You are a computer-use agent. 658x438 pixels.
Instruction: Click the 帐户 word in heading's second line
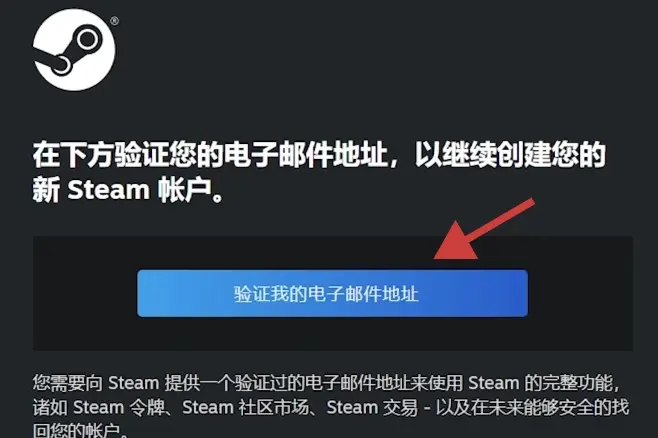point(185,190)
